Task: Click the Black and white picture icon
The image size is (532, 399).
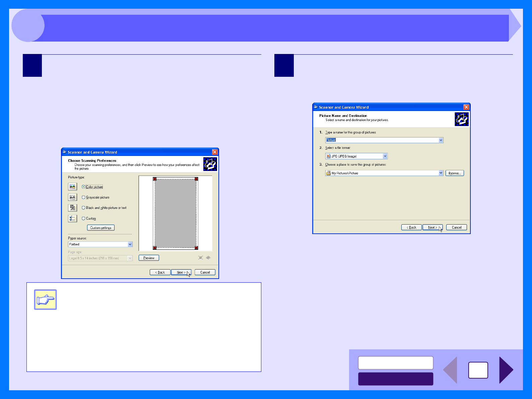Action: pos(72,208)
